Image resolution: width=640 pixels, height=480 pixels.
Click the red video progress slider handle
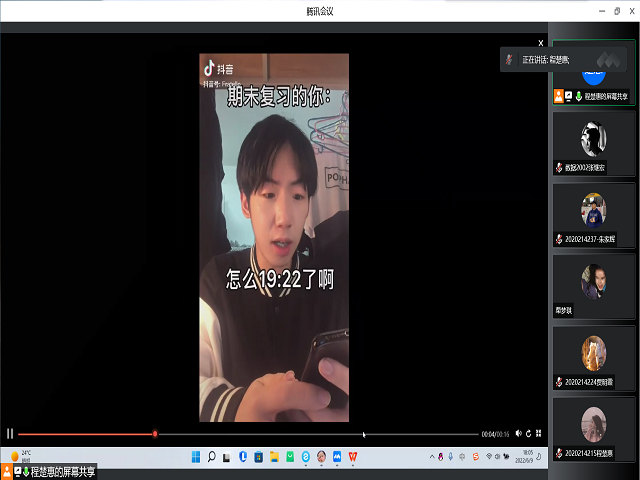(155, 433)
